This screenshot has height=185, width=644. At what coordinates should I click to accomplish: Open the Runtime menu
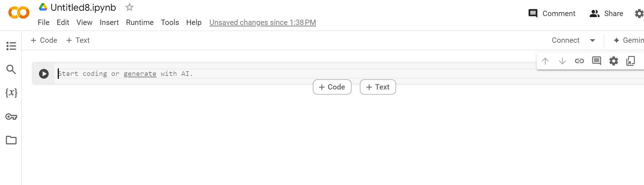tap(140, 22)
